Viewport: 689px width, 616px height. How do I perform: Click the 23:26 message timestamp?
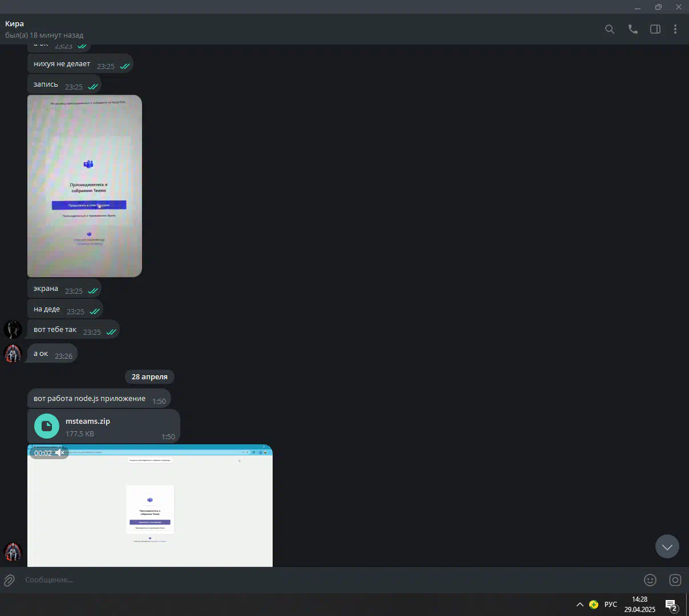pos(63,356)
